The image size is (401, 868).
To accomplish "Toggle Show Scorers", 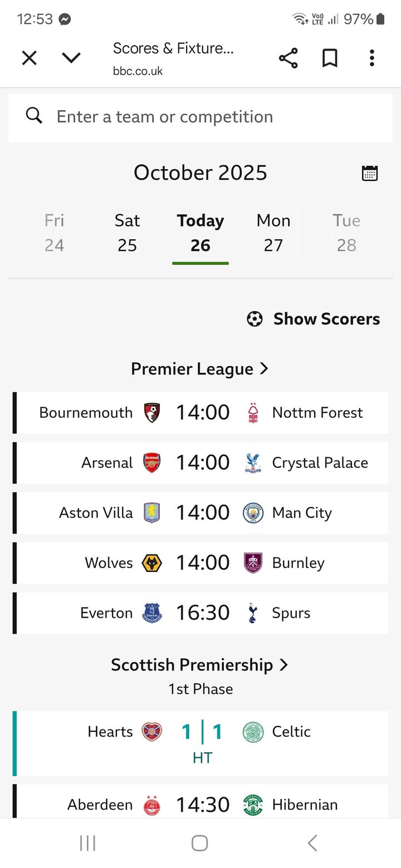I will (314, 319).
